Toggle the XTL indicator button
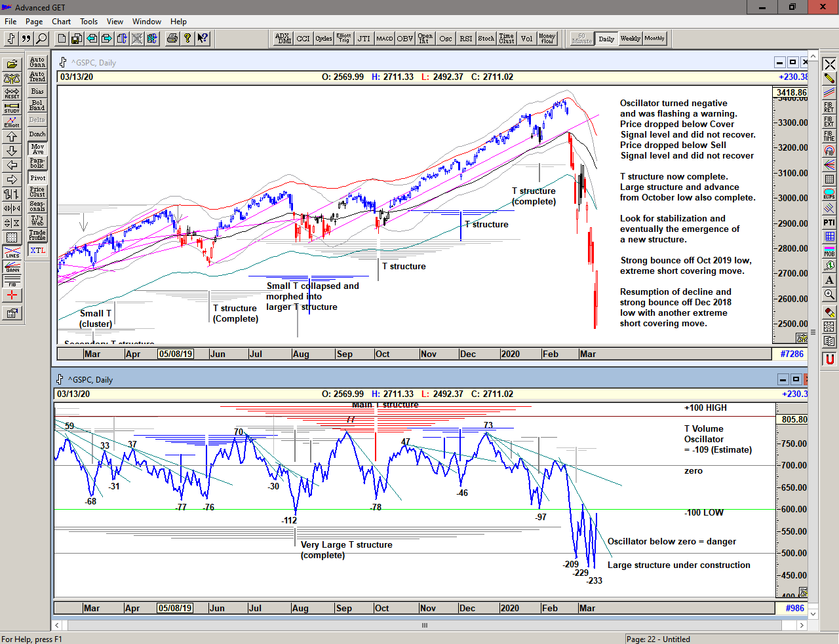This screenshot has height=644, width=839. click(x=37, y=250)
